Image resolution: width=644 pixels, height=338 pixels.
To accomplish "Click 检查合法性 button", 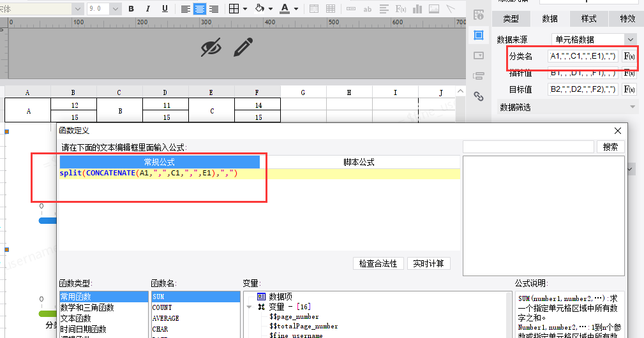I will tap(378, 263).
